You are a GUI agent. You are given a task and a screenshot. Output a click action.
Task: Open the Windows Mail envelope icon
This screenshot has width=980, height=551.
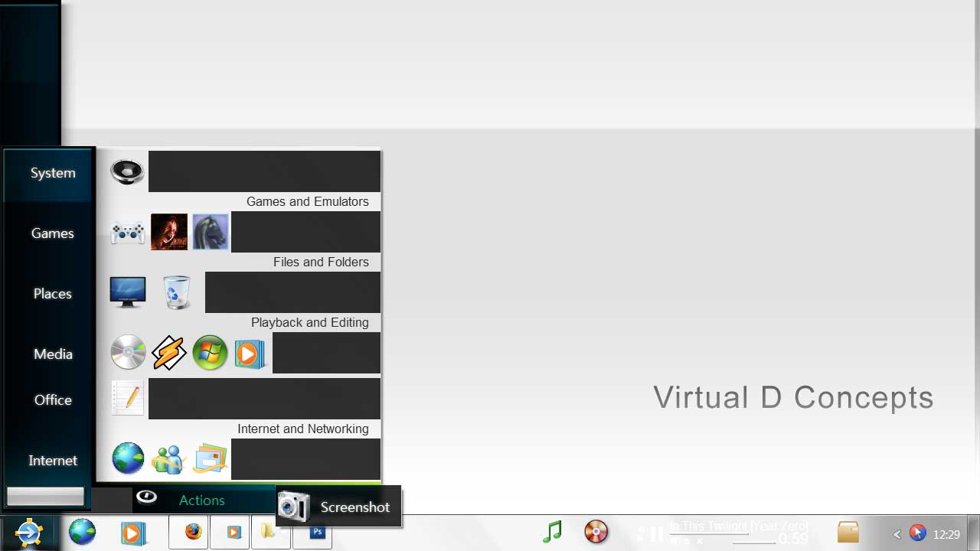click(x=210, y=459)
